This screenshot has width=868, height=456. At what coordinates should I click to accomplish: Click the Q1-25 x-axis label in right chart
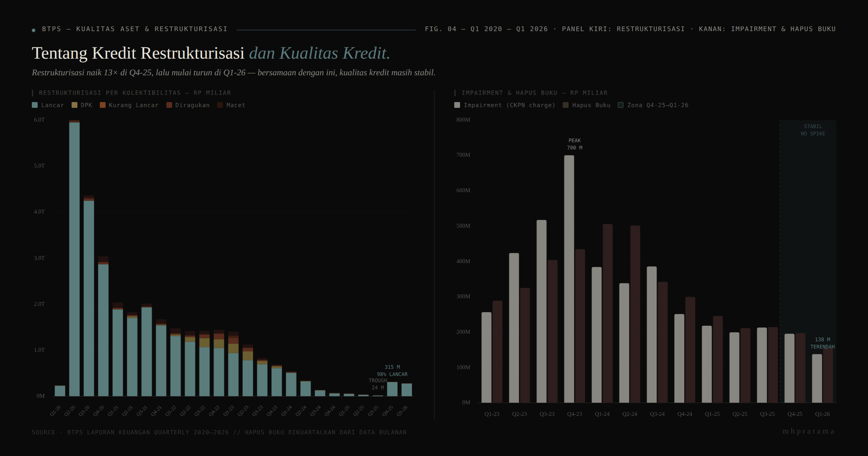712,414
